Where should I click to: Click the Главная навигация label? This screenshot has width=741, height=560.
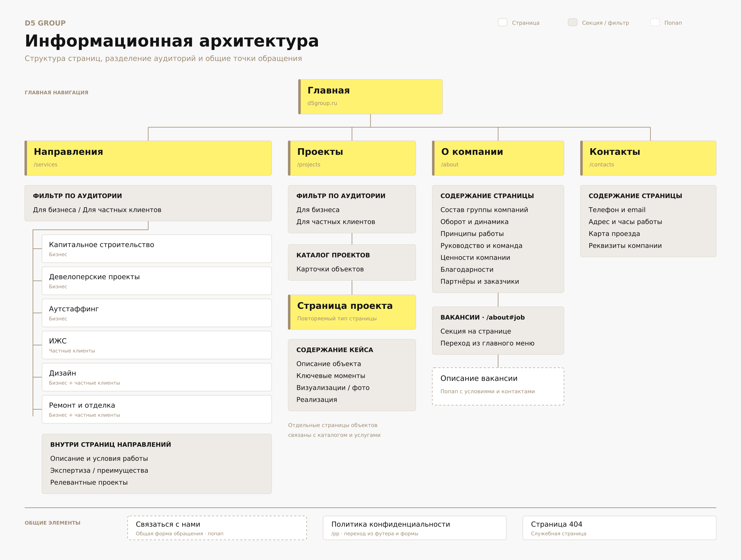coord(56,92)
